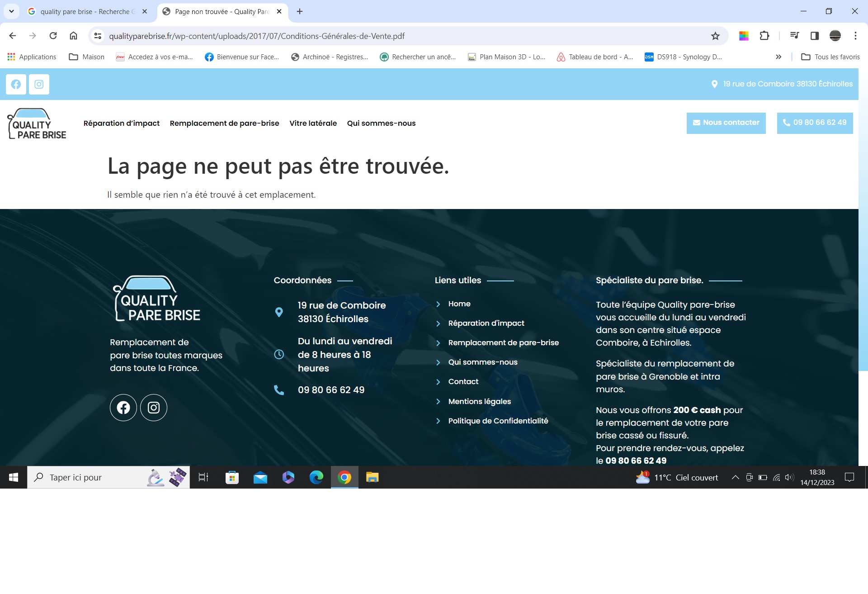Open the Remplacement de pare-brise menu item

[224, 124]
